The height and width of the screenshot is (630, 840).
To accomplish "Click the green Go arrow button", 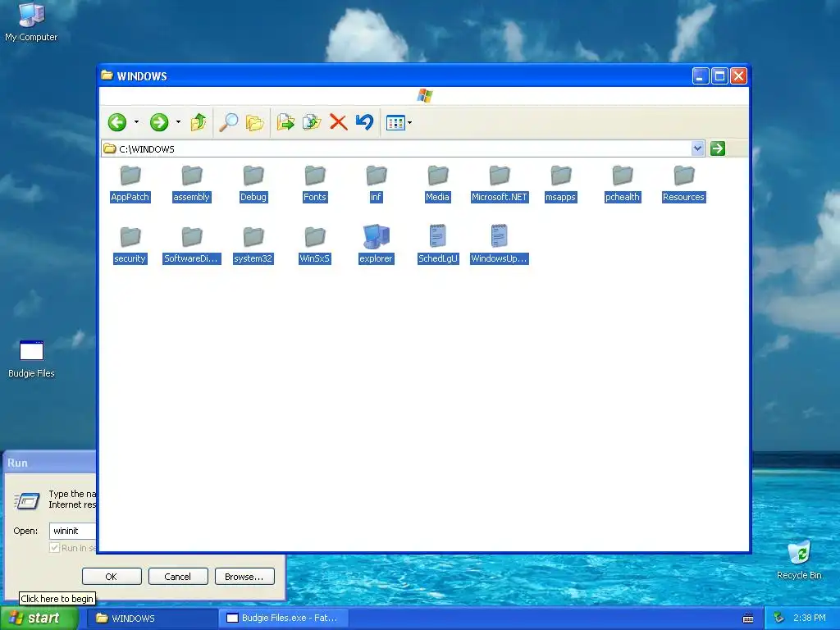I will tap(717, 148).
